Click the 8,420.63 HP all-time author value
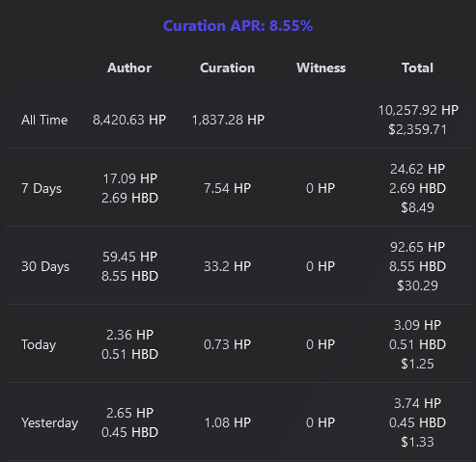Viewport: 476px width, 462px height. point(129,120)
